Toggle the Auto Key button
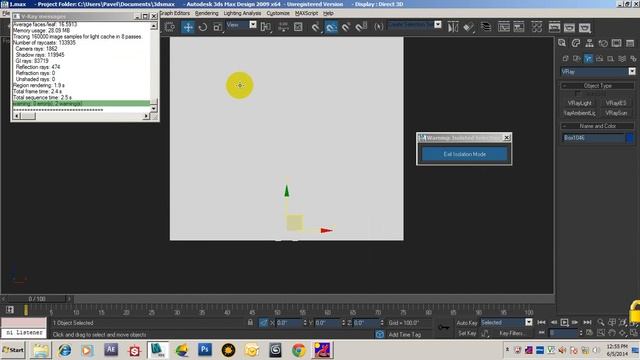Screen dimensions: 640x360 point(467,322)
